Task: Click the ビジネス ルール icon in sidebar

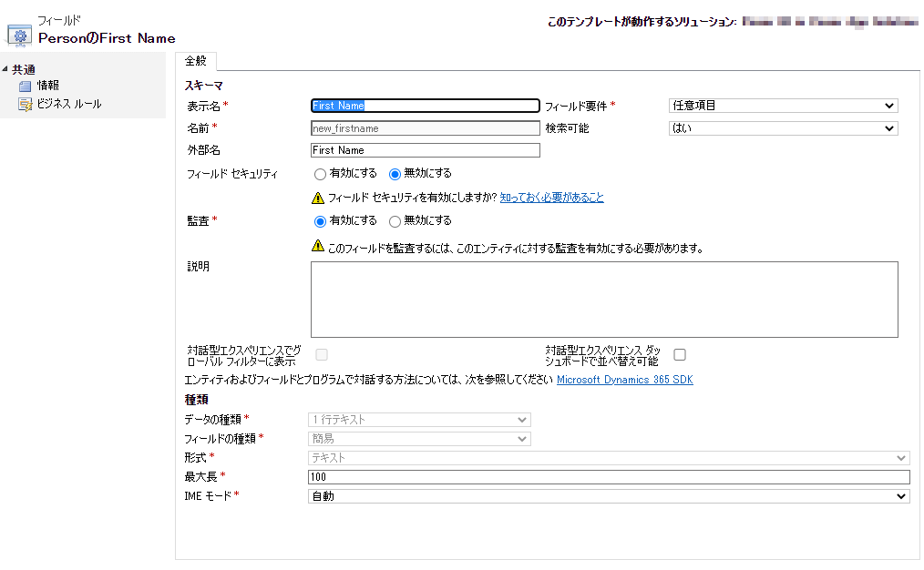Action: 26,105
